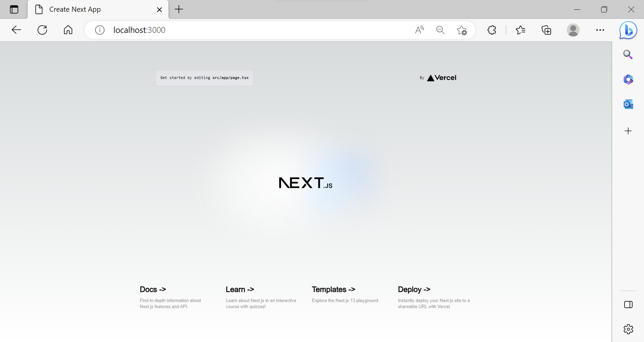
Task: Click the zoom out magnifier icon
Action: click(x=440, y=30)
